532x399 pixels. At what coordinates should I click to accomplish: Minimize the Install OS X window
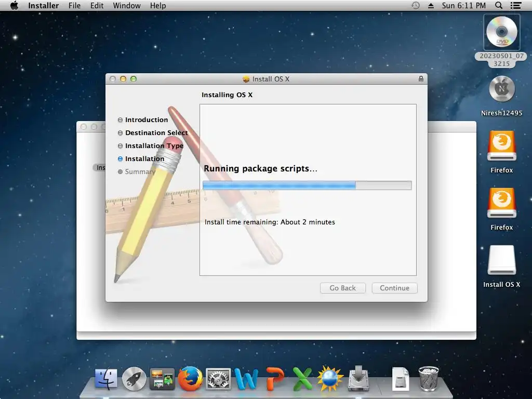tap(123, 79)
